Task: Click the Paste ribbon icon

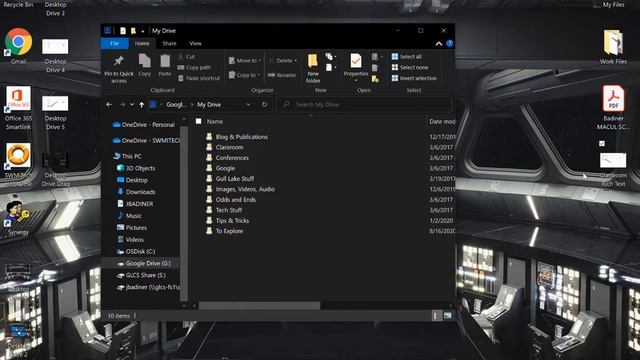Action: [x=165, y=65]
